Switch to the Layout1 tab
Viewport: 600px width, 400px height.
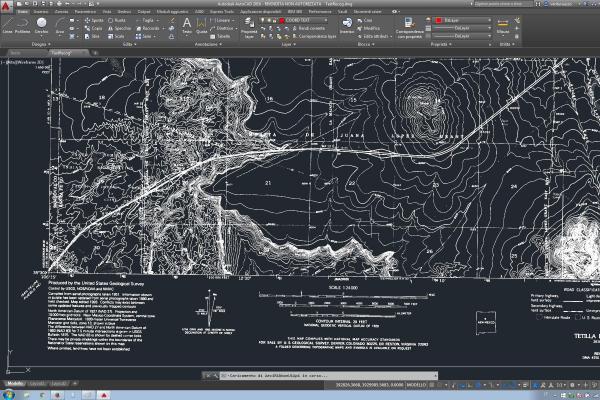pyautogui.click(x=36, y=383)
